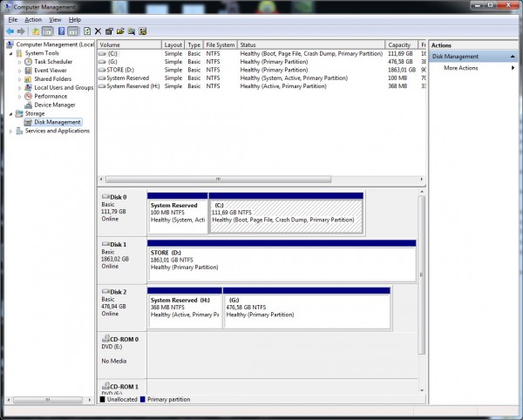
Task: Click the Local Users and Groups icon
Action: tap(29, 88)
